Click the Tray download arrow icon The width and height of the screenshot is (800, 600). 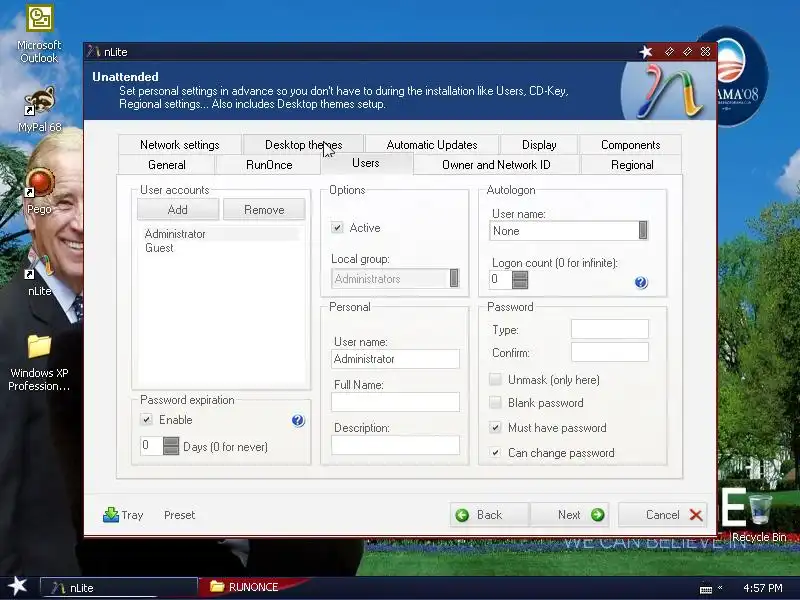tap(111, 515)
